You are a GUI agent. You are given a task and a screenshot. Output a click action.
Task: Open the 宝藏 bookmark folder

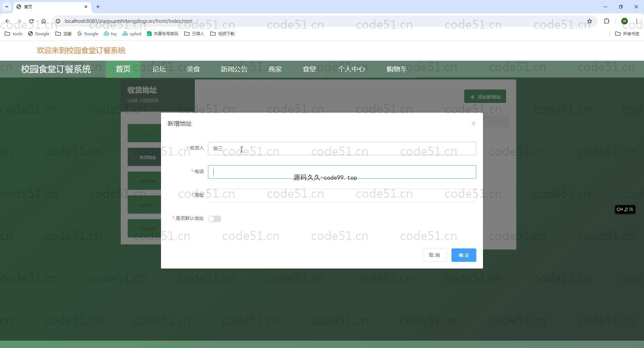click(64, 34)
